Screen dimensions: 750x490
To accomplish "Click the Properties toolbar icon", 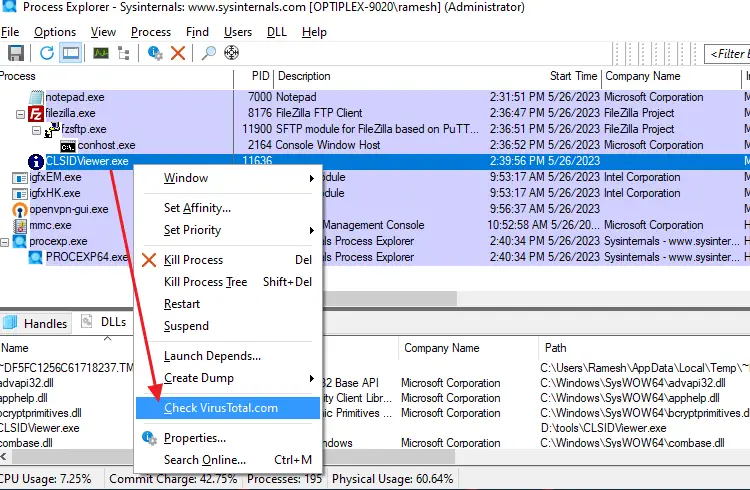I will (155, 53).
